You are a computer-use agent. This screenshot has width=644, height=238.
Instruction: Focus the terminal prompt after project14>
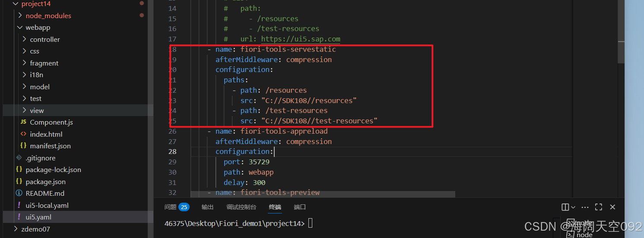coord(310,223)
